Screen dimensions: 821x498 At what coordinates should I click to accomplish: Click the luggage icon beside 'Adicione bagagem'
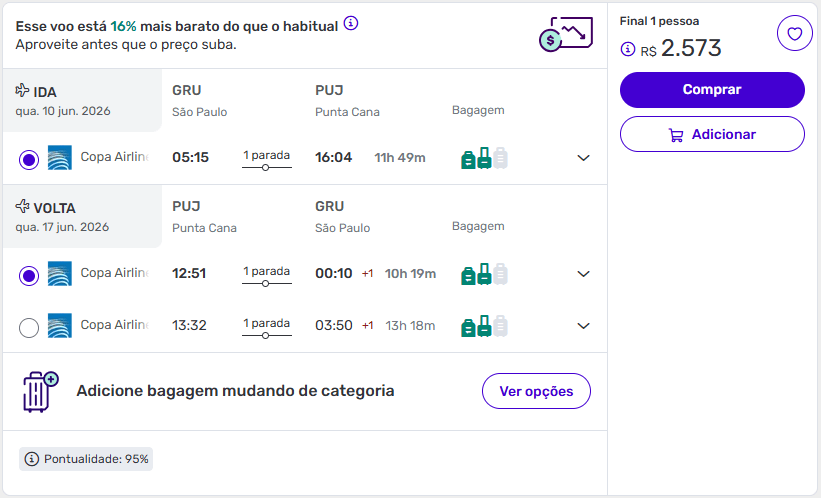(x=40, y=391)
